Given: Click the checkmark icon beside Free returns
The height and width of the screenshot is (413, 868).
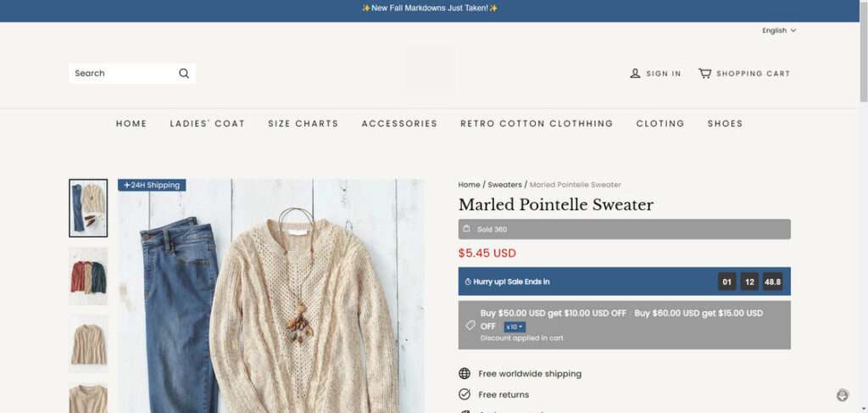Looking at the screenshot, I should [x=465, y=394].
